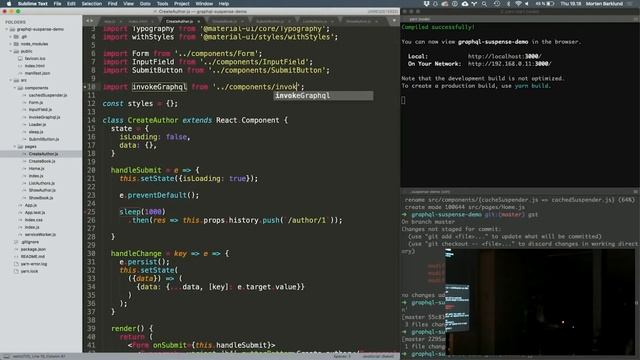Open README.md in the sidebar
The image size is (640, 360).
click(33, 256)
